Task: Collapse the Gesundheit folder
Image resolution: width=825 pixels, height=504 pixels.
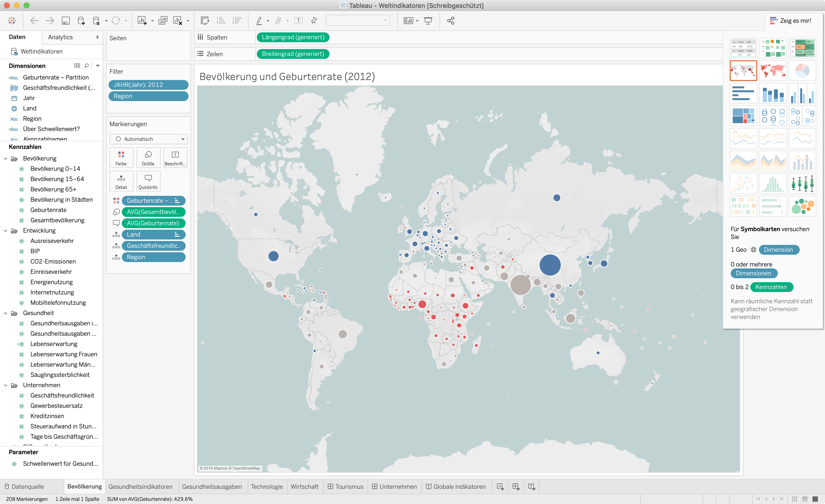Action: [x=6, y=313]
